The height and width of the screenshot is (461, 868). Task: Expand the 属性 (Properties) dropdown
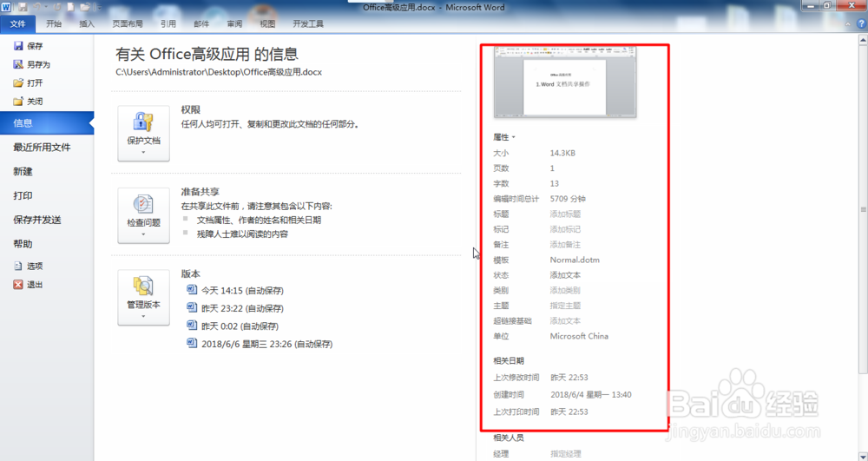[504, 137]
